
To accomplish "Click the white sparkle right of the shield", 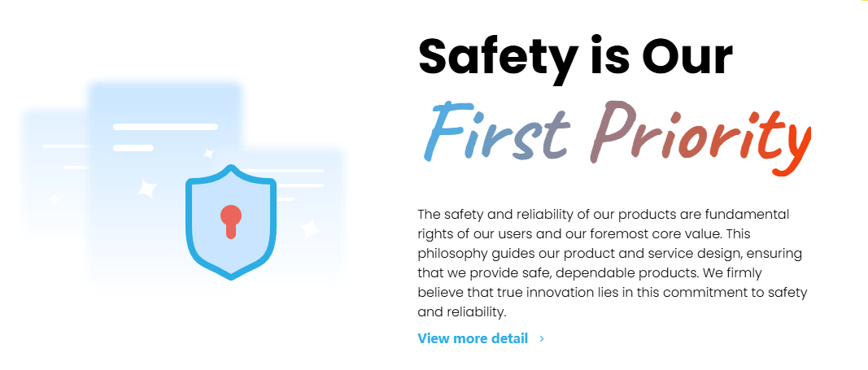I will pyautogui.click(x=308, y=229).
